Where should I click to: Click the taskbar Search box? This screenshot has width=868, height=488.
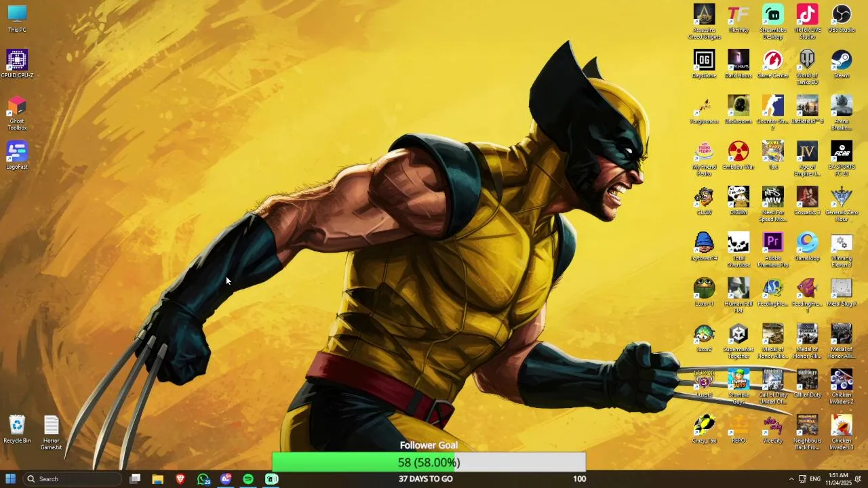[x=72, y=479]
